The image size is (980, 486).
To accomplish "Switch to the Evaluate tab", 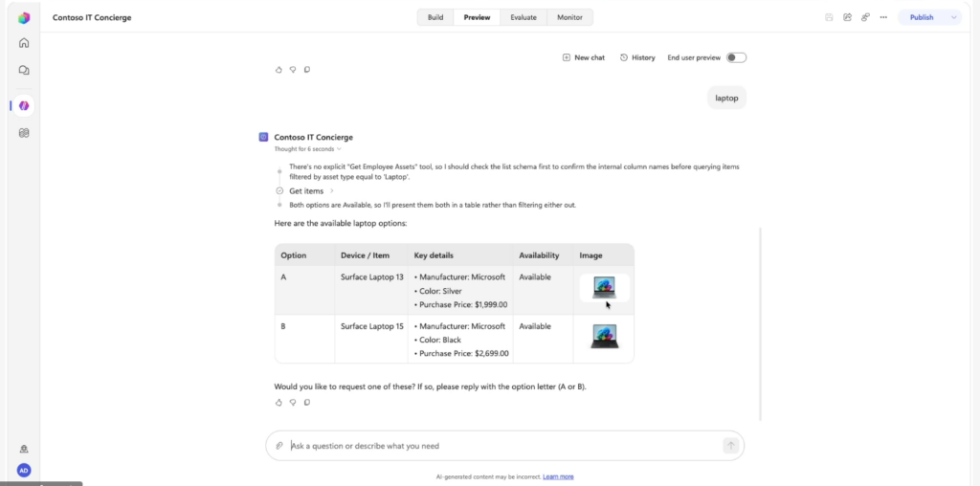I will pyautogui.click(x=523, y=17).
